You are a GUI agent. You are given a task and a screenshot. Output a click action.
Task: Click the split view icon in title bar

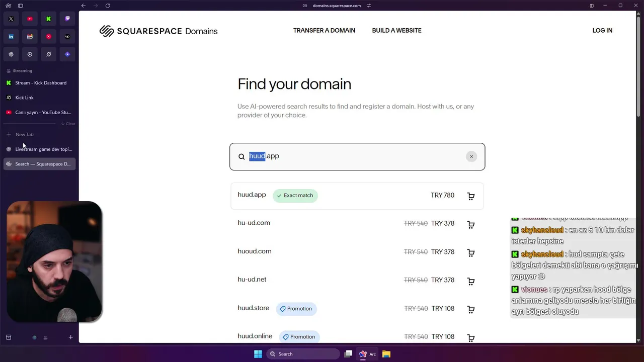(x=592, y=6)
